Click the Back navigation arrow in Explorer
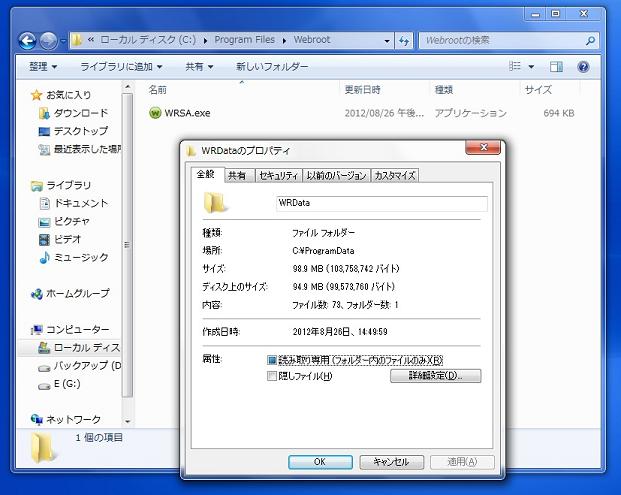This screenshot has height=495, width=621. coord(27,40)
